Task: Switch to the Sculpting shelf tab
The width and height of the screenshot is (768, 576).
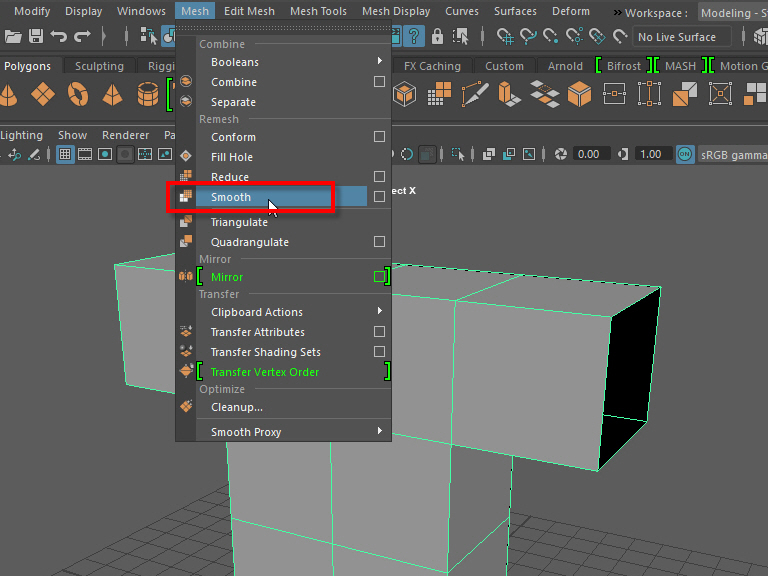Action: [99, 66]
